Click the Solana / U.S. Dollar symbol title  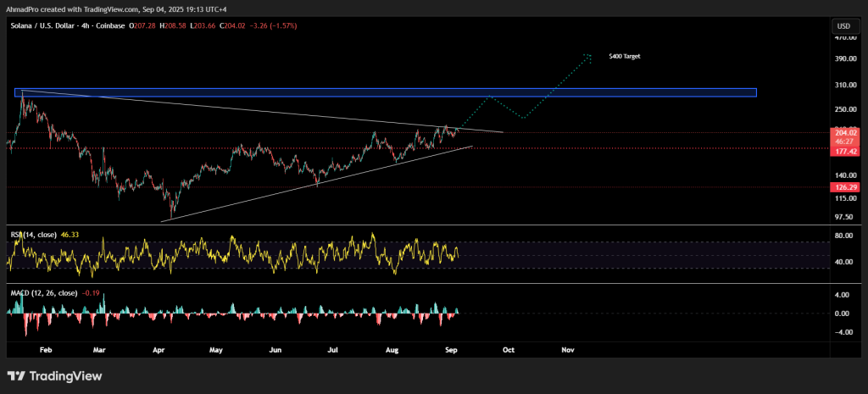(x=42, y=26)
